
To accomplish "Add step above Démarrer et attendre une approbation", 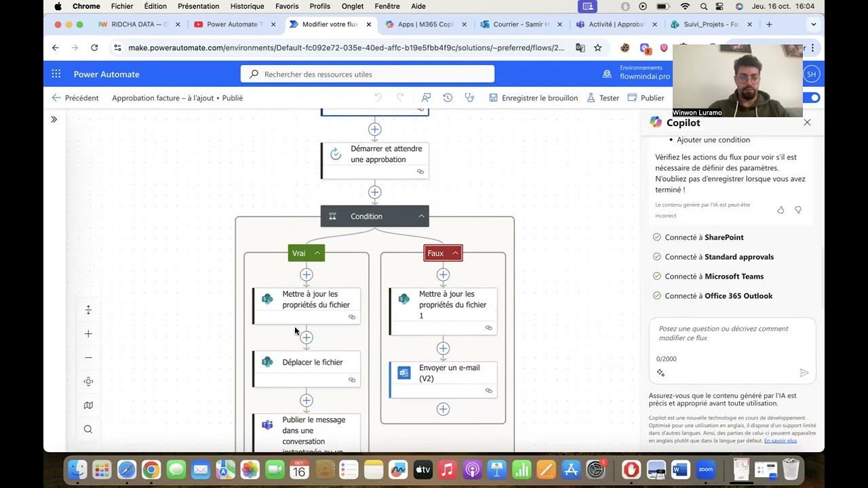I will coord(374,129).
